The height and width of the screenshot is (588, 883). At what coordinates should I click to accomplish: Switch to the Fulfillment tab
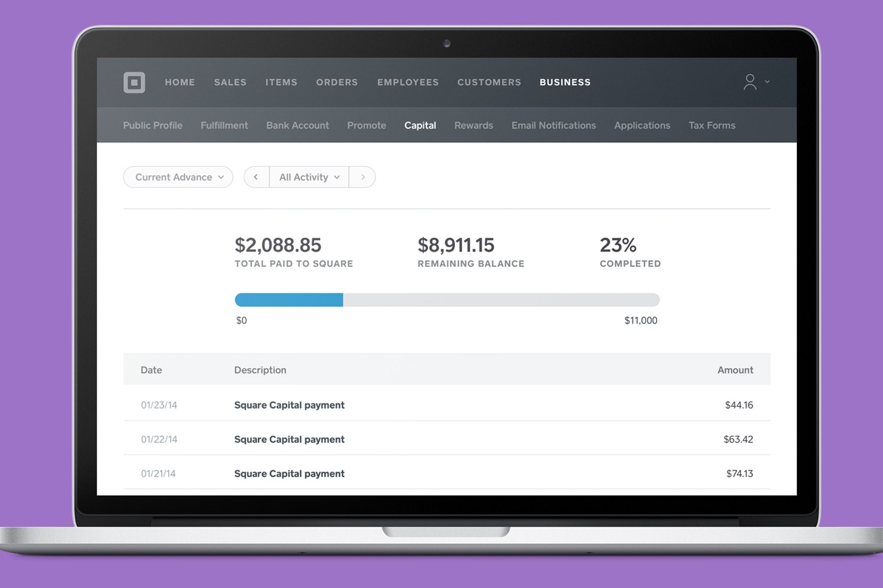224,125
